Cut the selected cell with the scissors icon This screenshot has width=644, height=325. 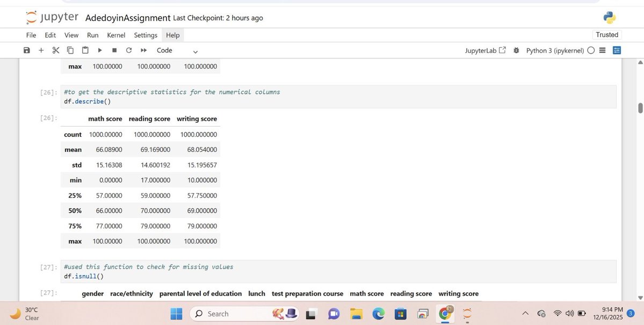56,50
